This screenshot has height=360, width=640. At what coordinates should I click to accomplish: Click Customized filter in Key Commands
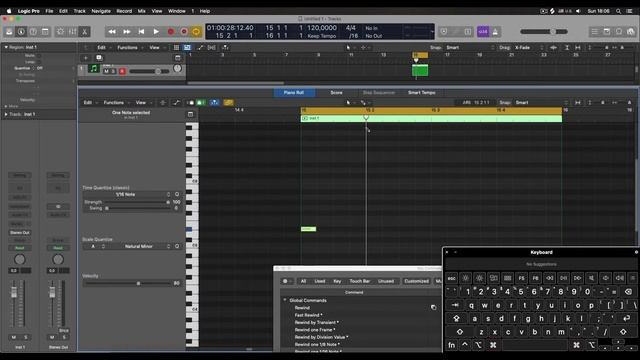click(x=416, y=281)
